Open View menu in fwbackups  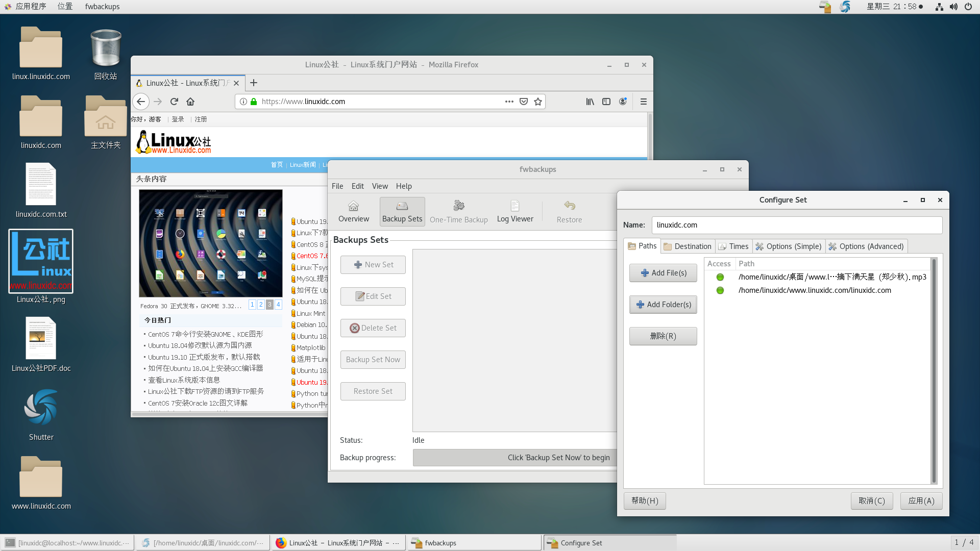(380, 186)
